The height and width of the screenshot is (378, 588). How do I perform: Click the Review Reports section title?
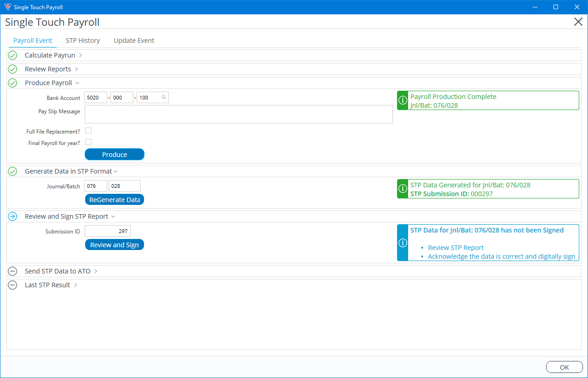tap(48, 69)
